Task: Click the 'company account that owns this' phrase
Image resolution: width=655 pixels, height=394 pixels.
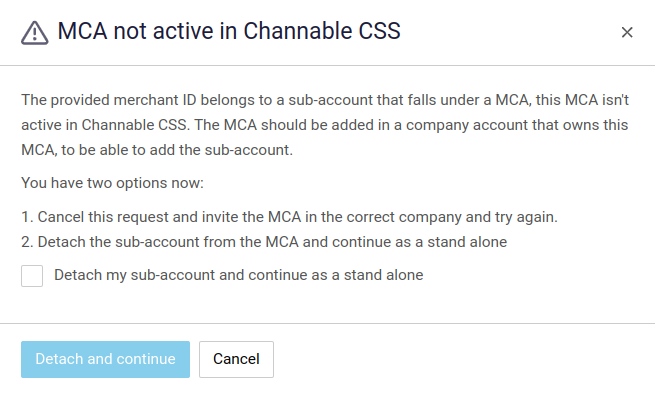Action: pos(517,125)
